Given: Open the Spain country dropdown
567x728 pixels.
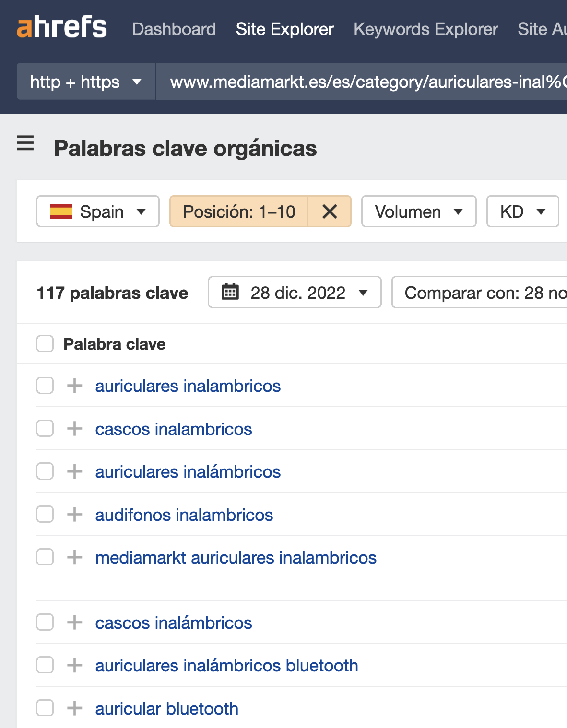Looking at the screenshot, I should [98, 211].
